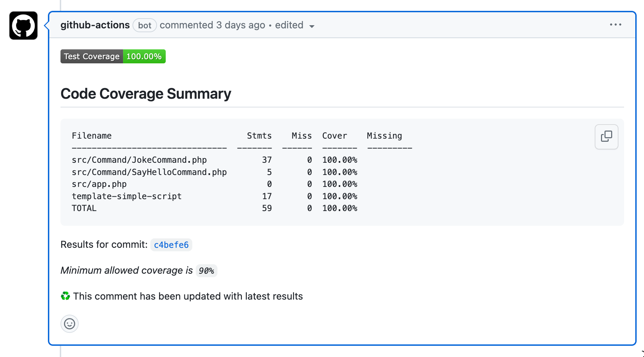Viewport: 644px width, 357px height.
Task: Copy the coverage summary code block
Action: coord(606,136)
